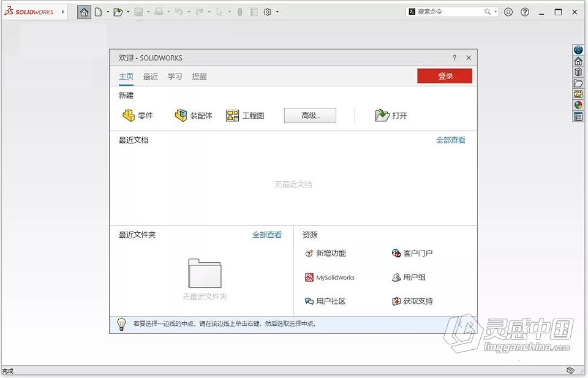Click the red 登录 login button
Viewport: 588px width, 378px height.
click(445, 76)
